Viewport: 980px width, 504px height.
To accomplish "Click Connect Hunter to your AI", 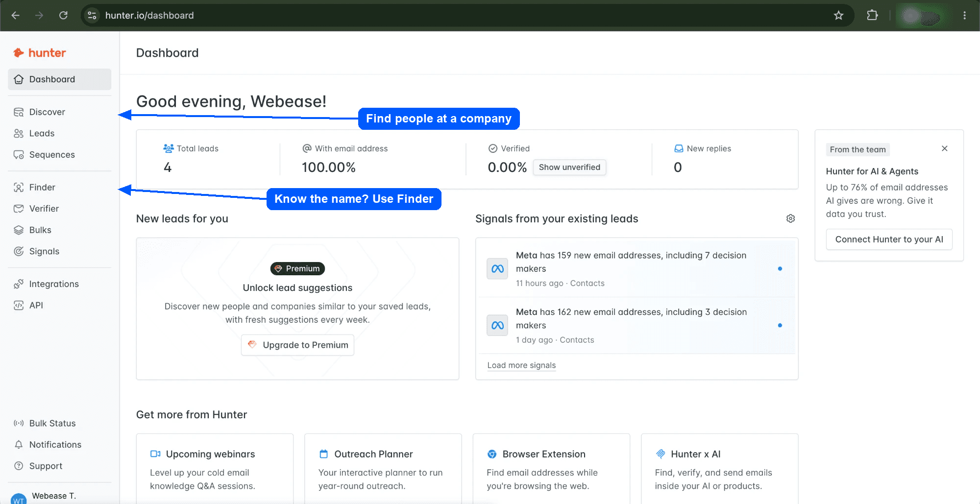I will pos(889,240).
